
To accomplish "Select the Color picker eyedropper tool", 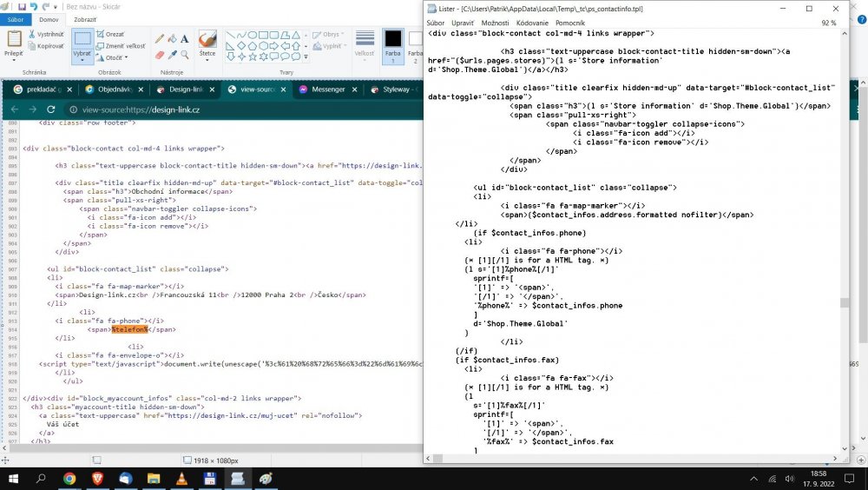I will (172, 55).
